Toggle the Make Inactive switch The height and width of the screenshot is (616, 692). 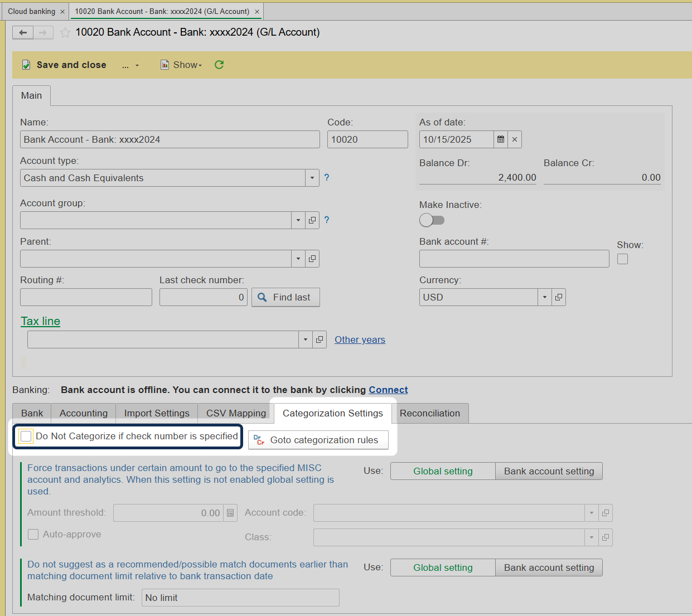point(432,220)
